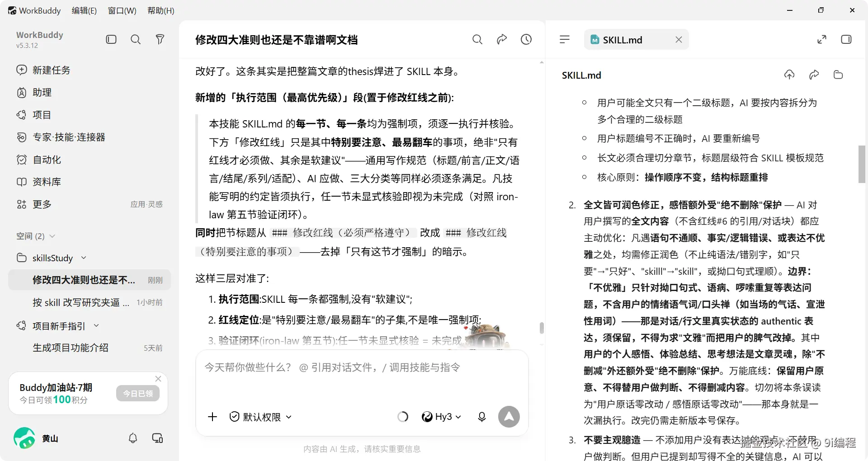Viewport: 868px width, 461px height.
Task: Activate voice input microphone
Action: click(482, 417)
